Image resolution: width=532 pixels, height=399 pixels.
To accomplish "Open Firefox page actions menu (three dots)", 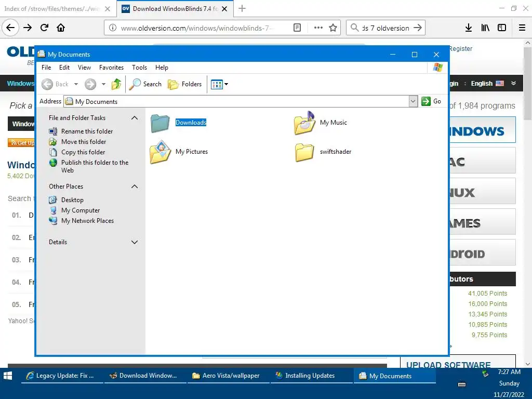I will click(318, 28).
